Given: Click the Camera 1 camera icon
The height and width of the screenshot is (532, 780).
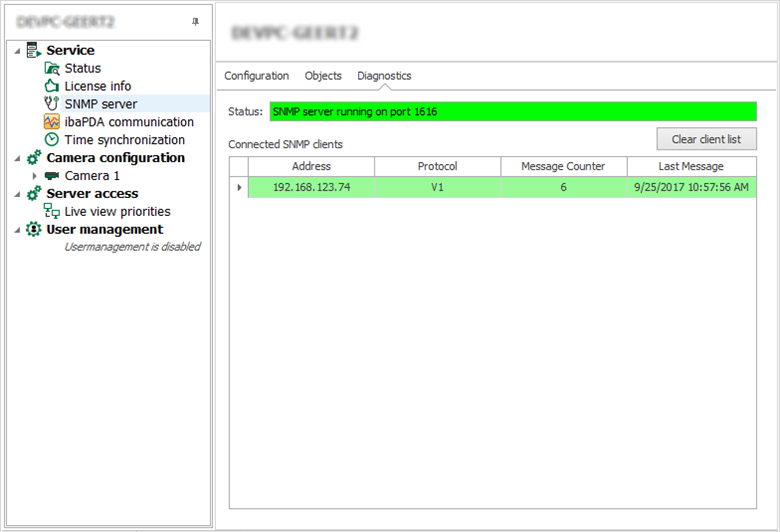Looking at the screenshot, I should [x=52, y=176].
